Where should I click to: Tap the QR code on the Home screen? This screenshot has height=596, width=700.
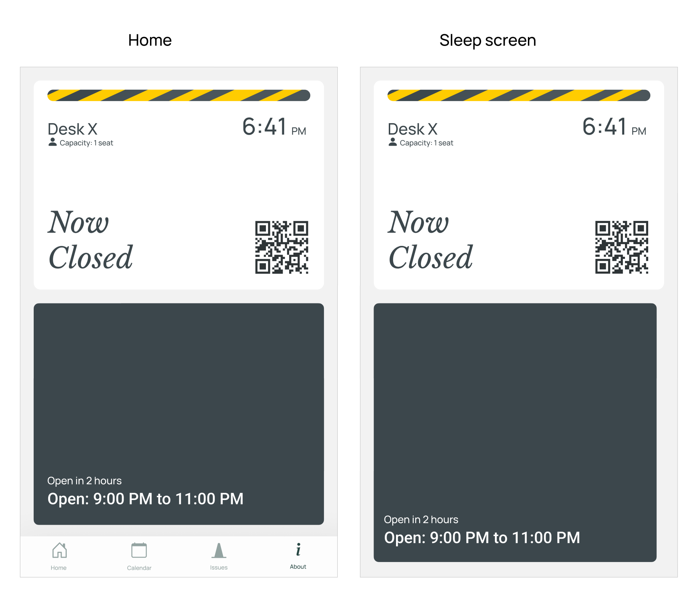tap(282, 247)
